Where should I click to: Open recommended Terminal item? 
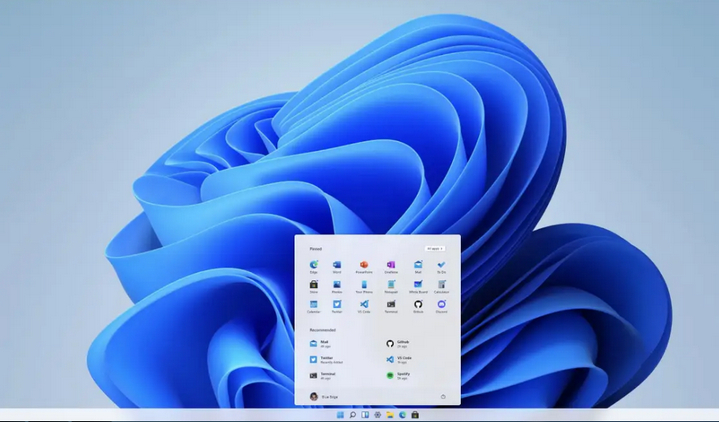coord(323,376)
